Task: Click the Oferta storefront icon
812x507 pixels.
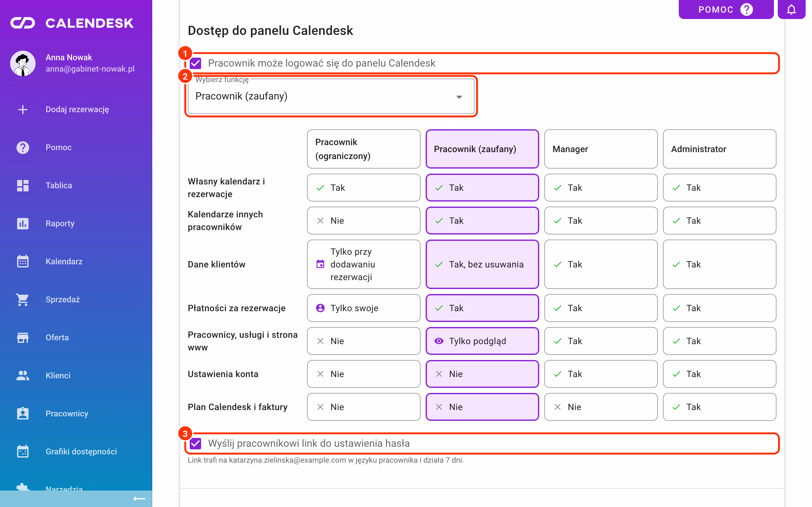Action: coord(23,337)
